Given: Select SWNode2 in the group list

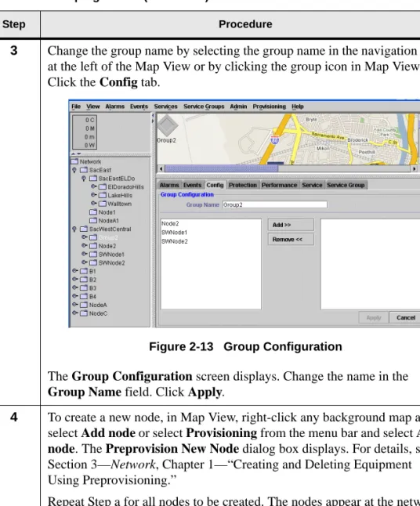Looking at the screenshot, I should 175,241.
